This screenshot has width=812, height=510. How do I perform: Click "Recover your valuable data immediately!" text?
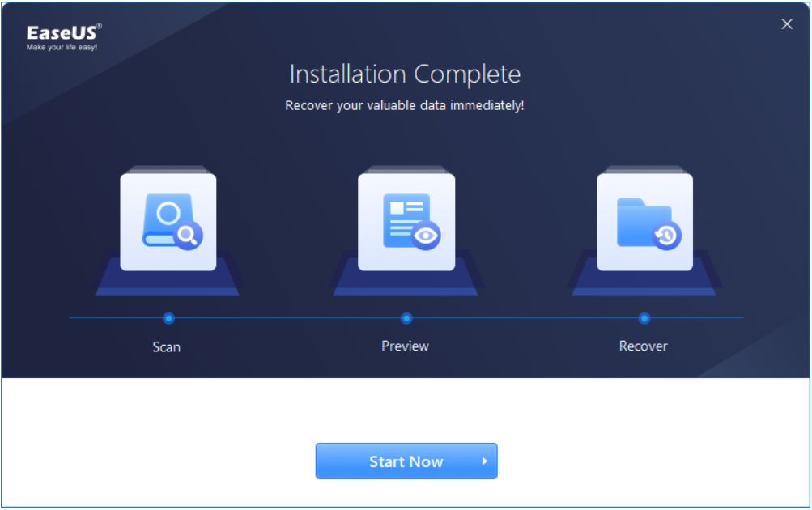click(405, 105)
